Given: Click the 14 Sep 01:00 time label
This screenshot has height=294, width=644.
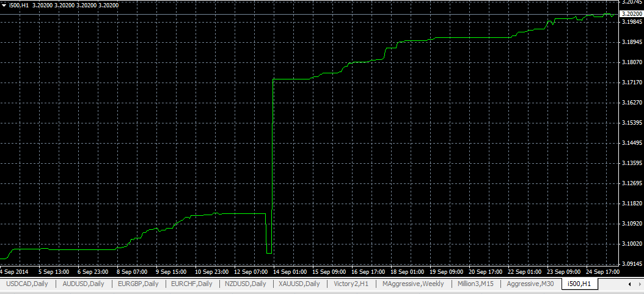Looking at the screenshot, I should click(x=290, y=272).
